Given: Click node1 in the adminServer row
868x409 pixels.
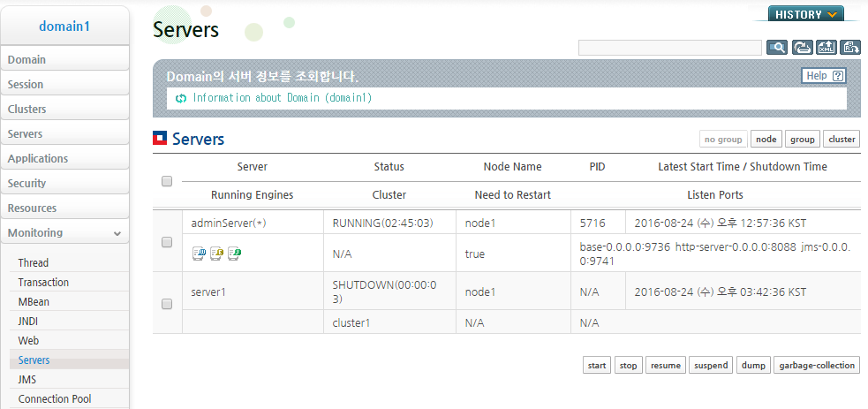Looking at the screenshot, I should pyautogui.click(x=480, y=223).
